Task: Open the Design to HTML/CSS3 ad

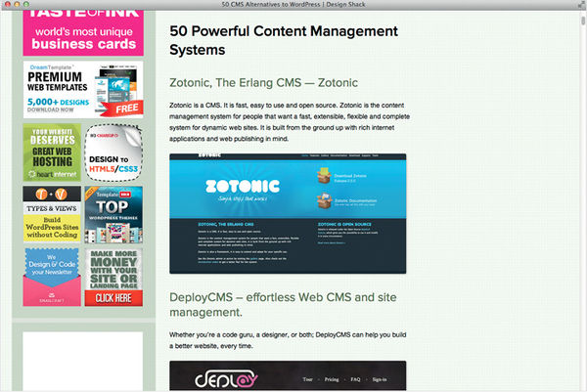Action: tap(113, 153)
